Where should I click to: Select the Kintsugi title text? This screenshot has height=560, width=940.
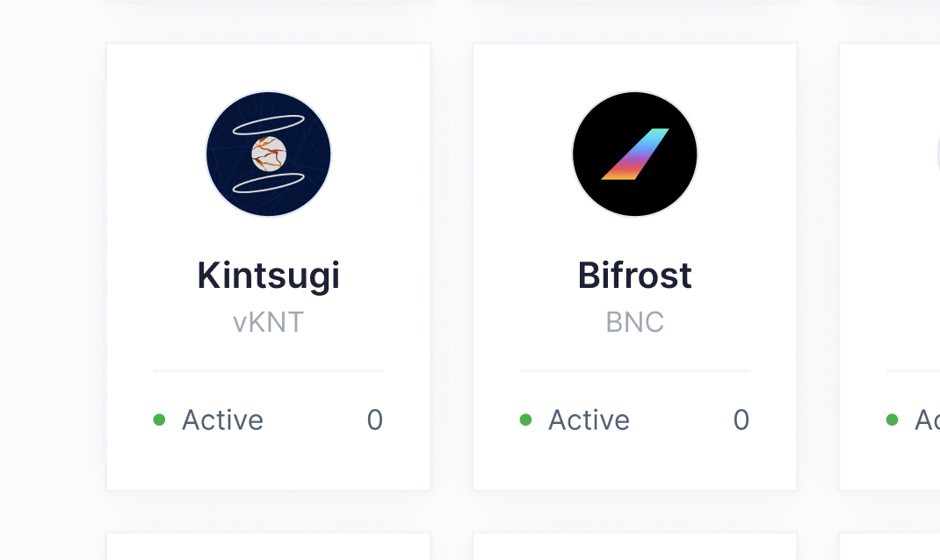(268, 275)
